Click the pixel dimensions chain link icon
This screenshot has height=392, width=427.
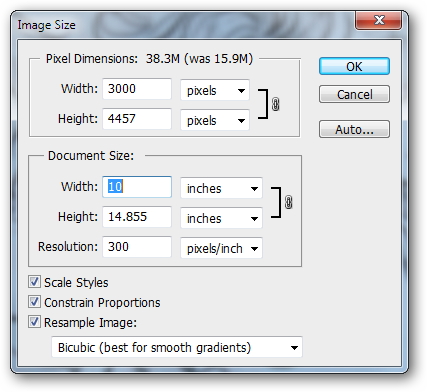(x=275, y=104)
